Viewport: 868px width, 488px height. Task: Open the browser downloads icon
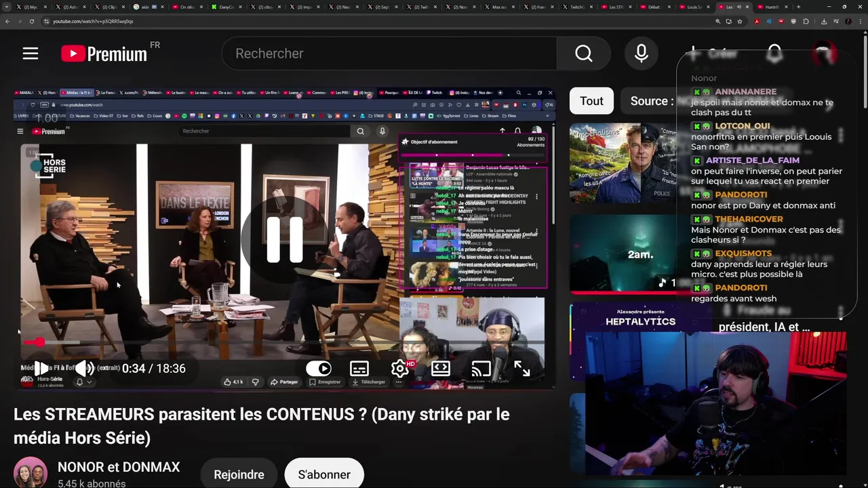click(x=823, y=21)
